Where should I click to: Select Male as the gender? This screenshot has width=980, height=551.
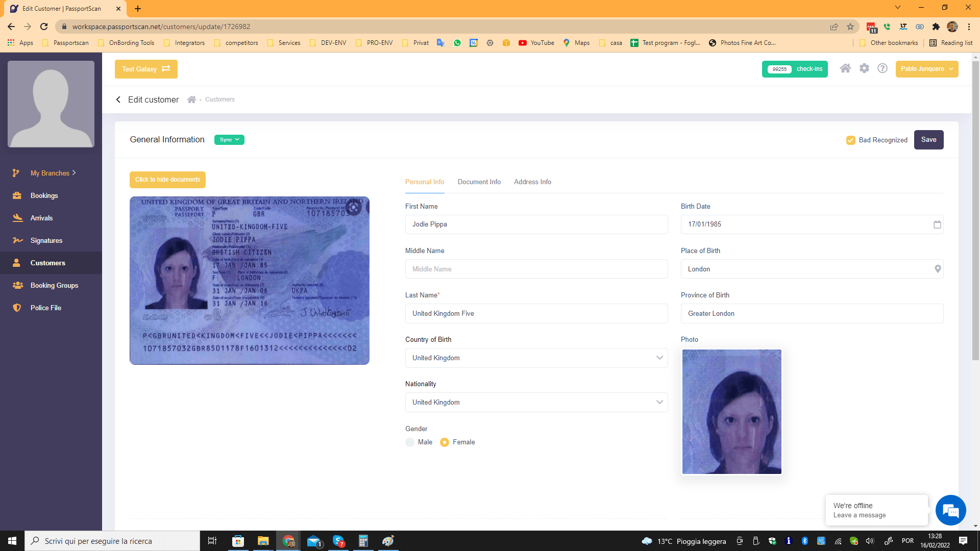[x=409, y=442]
